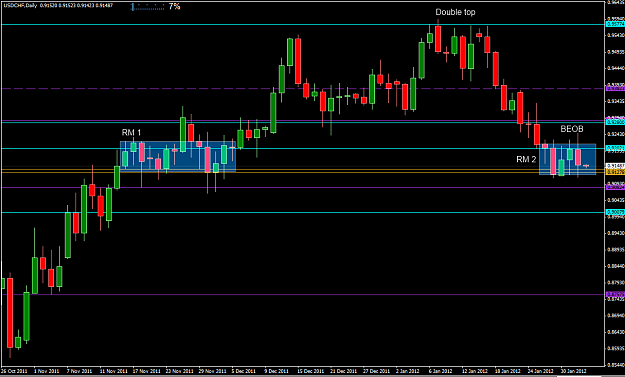Select the blue rectangle beside RM 1
The image size is (625, 377).
tap(178, 157)
